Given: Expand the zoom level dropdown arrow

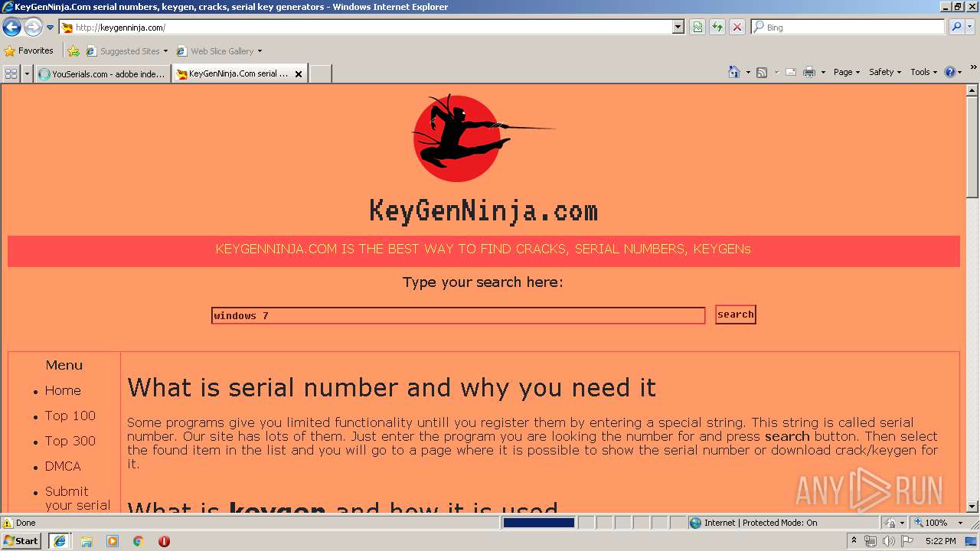Looking at the screenshot, I should (x=960, y=523).
